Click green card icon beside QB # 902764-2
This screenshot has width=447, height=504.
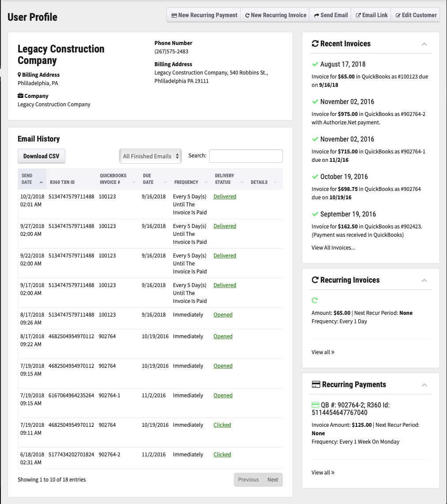pyautogui.click(x=316, y=405)
